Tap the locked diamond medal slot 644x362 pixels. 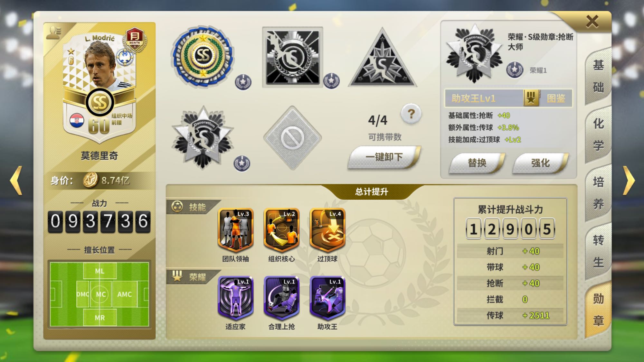(x=292, y=138)
